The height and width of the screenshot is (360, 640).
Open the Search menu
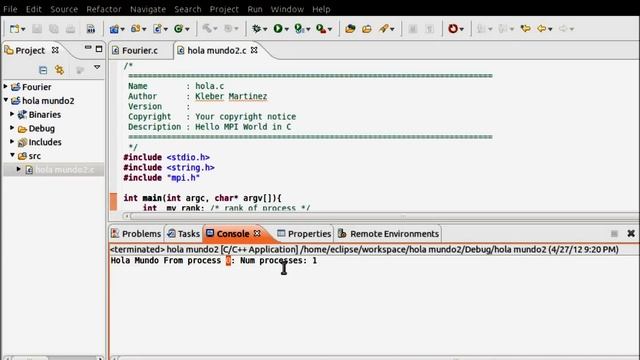188,9
